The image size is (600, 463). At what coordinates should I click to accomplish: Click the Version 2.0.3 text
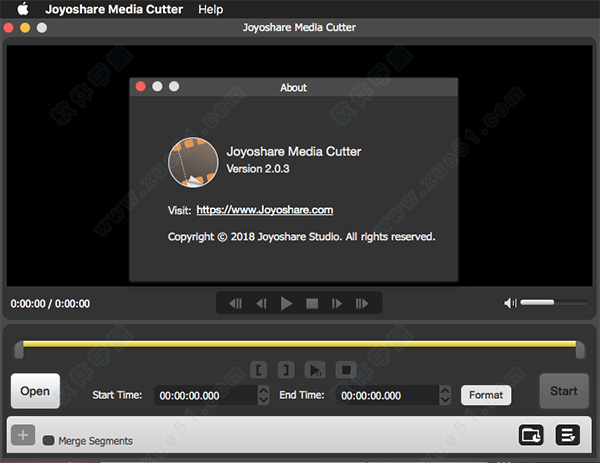pyautogui.click(x=258, y=169)
